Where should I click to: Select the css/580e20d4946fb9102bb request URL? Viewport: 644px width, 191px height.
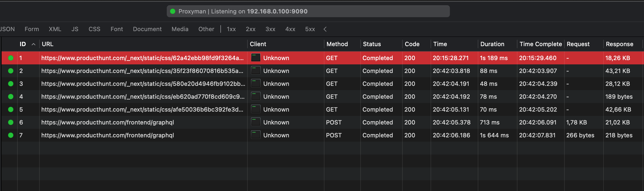[x=143, y=84]
